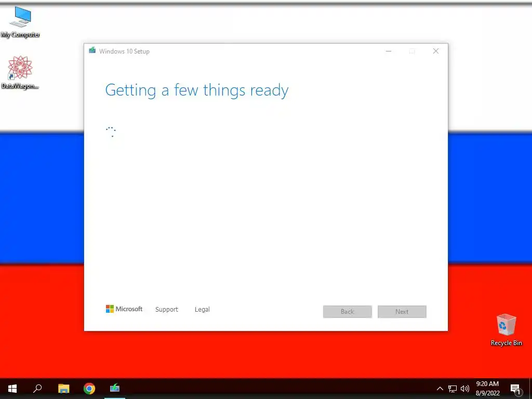532x399 pixels.
Task: Select the DataWagon desktop shortcut
Action: click(20, 72)
